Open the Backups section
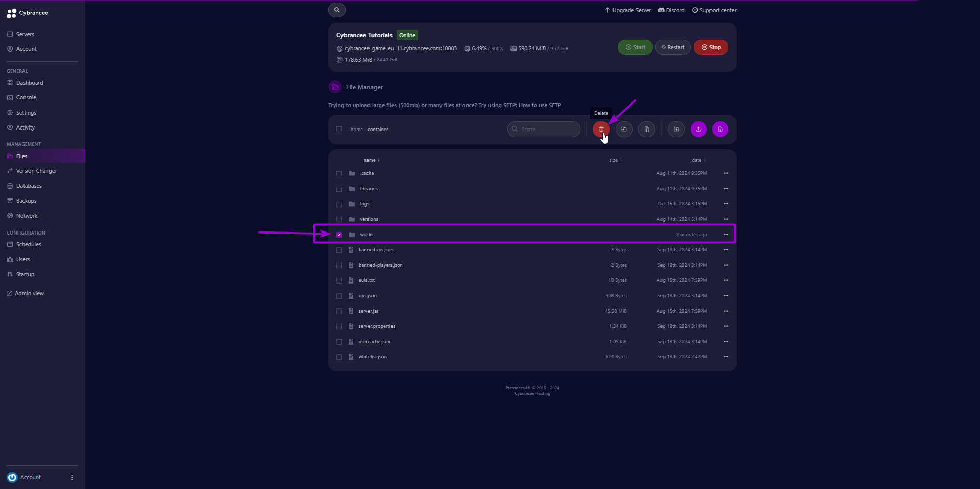 (x=26, y=200)
